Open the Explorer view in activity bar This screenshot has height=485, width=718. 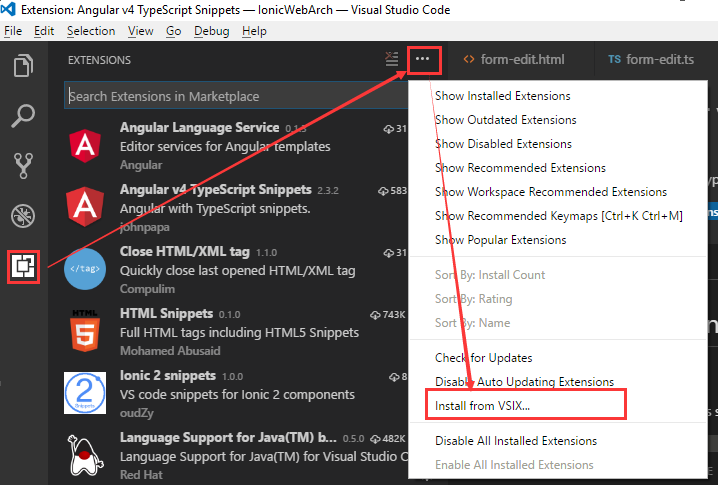pos(23,65)
